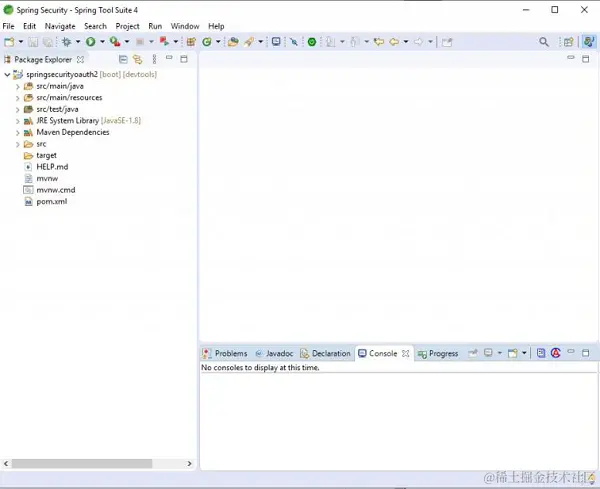Switch to the Javadoc tab

[274, 354]
